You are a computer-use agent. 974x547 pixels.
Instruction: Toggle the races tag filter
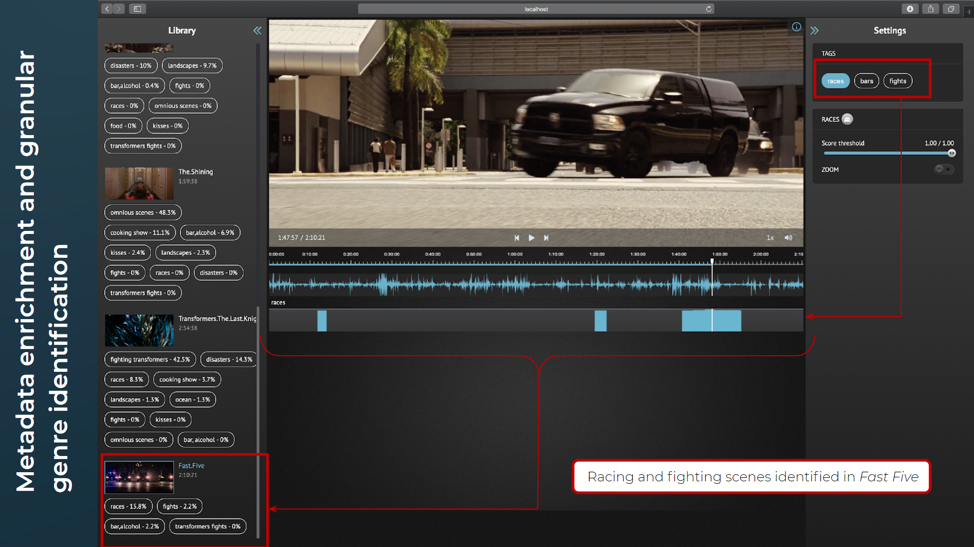(x=835, y=81)
